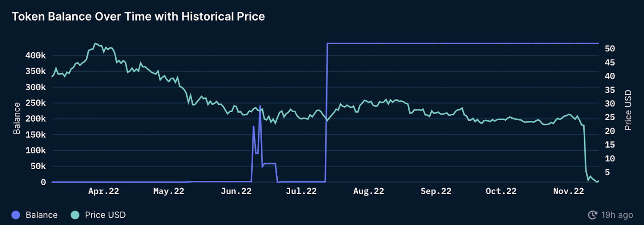Select the Nov.22 label on the time axis
644x225 pixels.
[568, 191]
